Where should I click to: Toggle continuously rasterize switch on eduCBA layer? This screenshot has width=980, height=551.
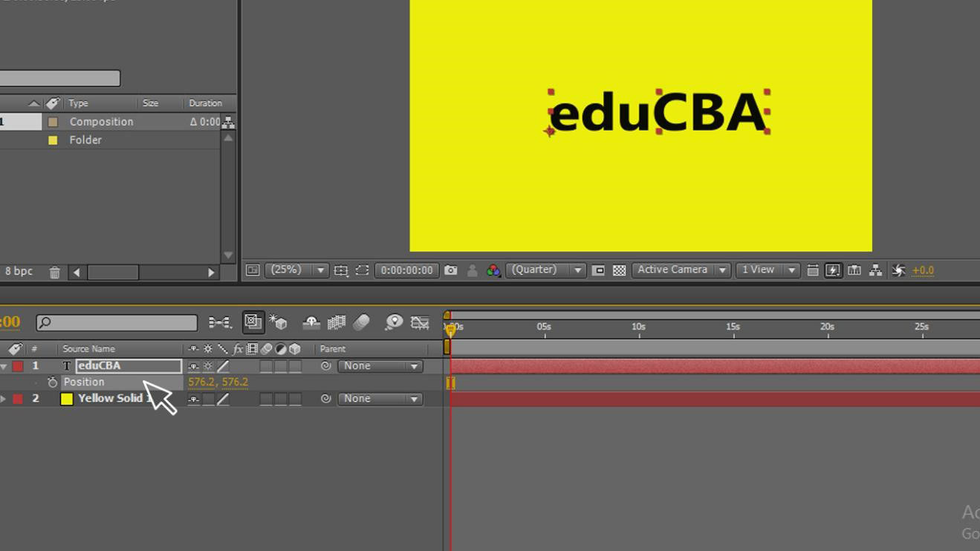[x=208, y=366]
